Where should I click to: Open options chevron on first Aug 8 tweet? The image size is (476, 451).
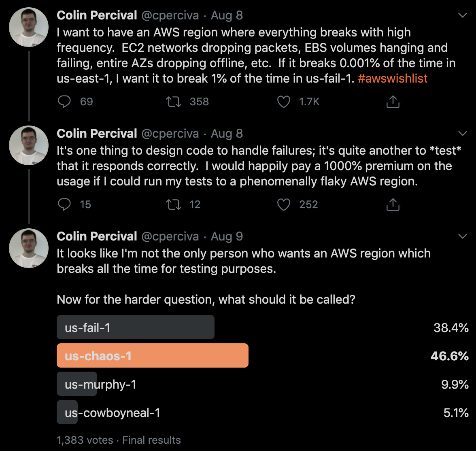tap(462, 15)
